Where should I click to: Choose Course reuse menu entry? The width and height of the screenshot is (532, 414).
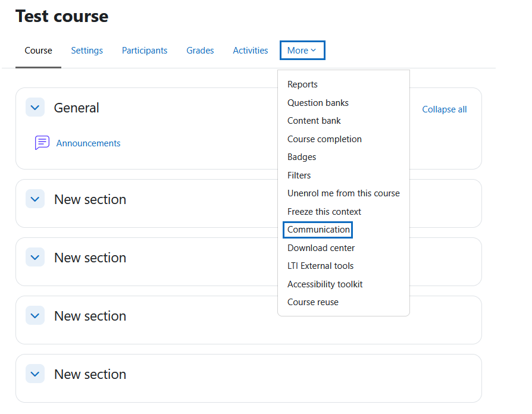(x=312, y=302)
